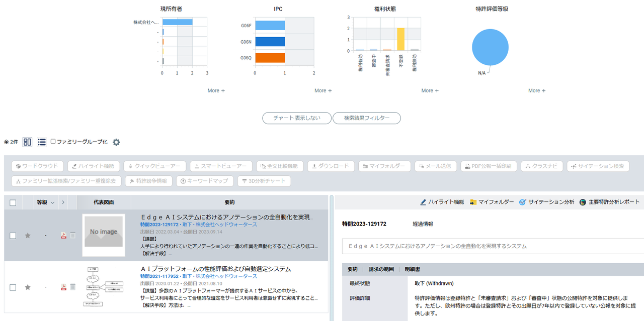
Task: Expand More + under 特許評価等級 chart
Action: tap(537, 91)
